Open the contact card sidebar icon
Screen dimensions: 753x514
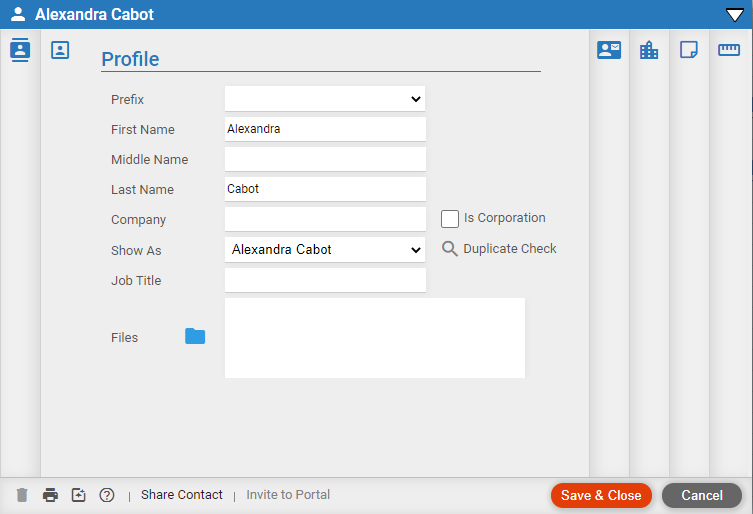pos(20,50)
